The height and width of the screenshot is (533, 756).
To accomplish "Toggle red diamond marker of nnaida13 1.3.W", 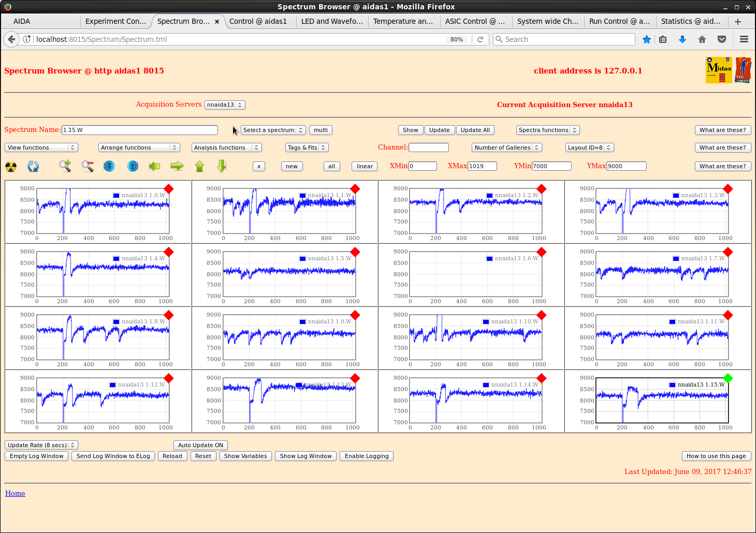I will click(728, 189).
